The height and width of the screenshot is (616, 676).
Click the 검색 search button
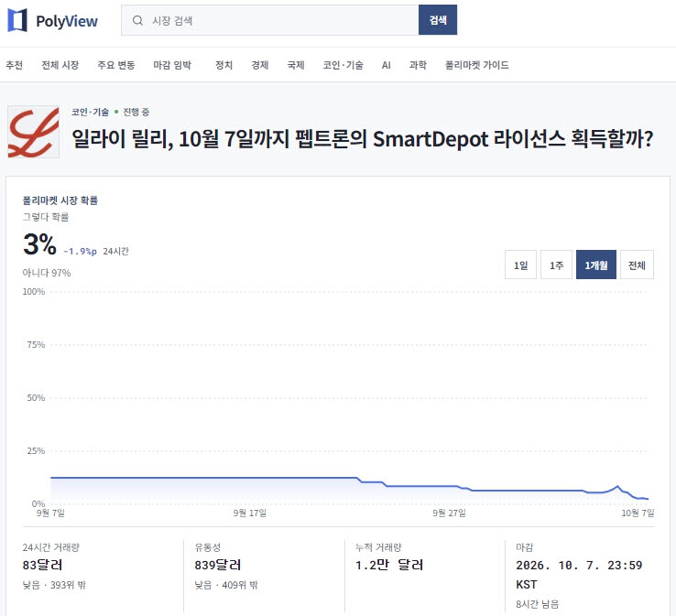438,20
